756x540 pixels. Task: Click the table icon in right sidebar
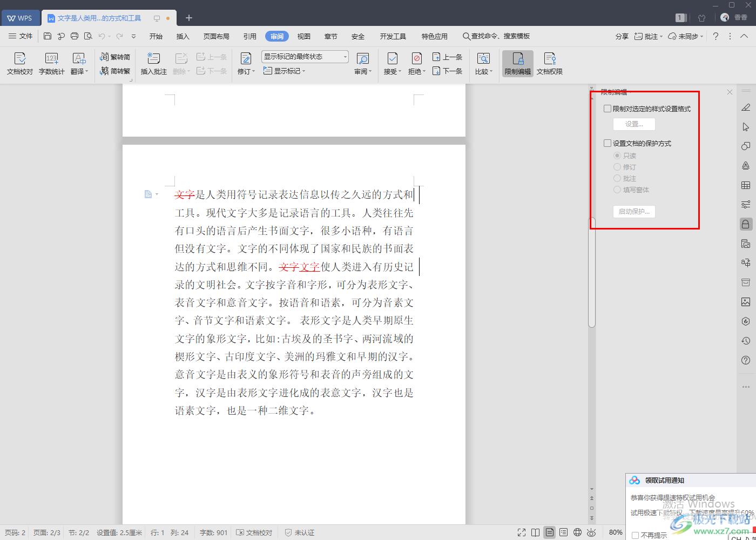pyautogui.click(x=746, y=185)
